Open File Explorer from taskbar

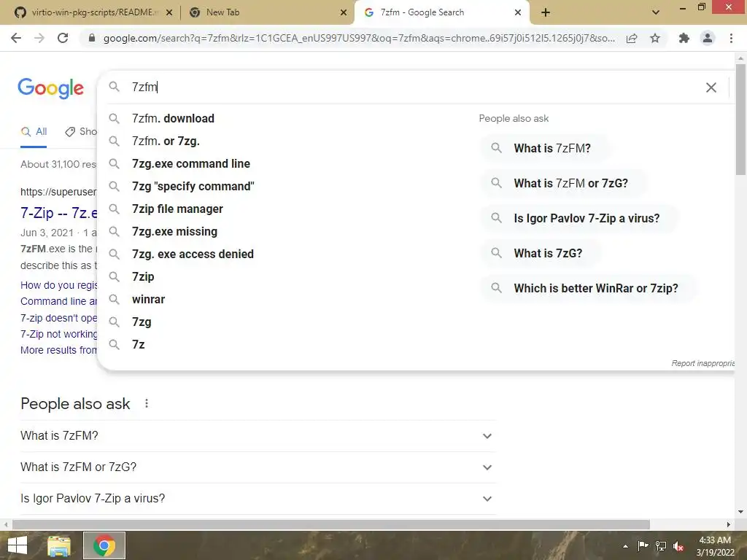coord(59,545)
